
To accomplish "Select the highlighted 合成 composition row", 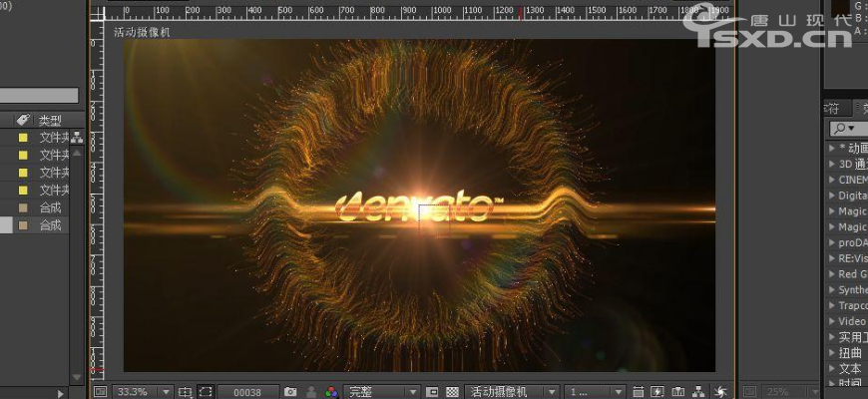I will pos(34,225).
